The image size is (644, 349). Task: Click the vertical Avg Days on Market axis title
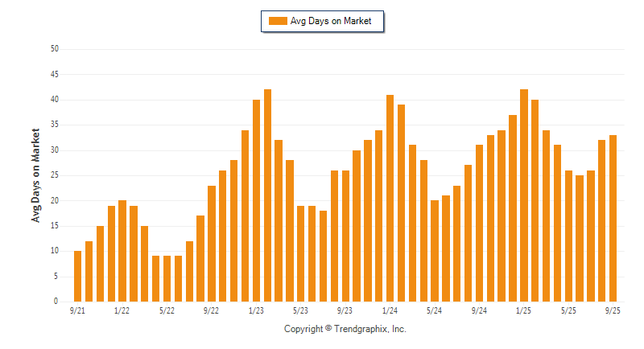click(36, 174)
